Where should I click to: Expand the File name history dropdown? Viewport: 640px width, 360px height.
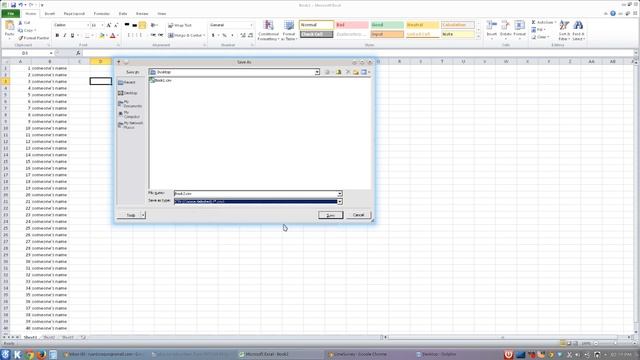(340, 194)
